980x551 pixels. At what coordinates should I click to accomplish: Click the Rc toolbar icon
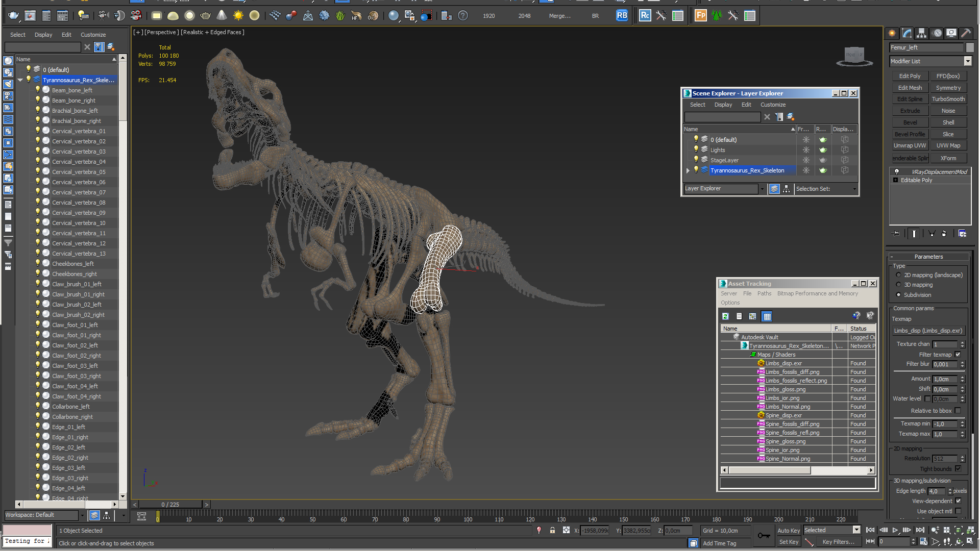[645, 16]
